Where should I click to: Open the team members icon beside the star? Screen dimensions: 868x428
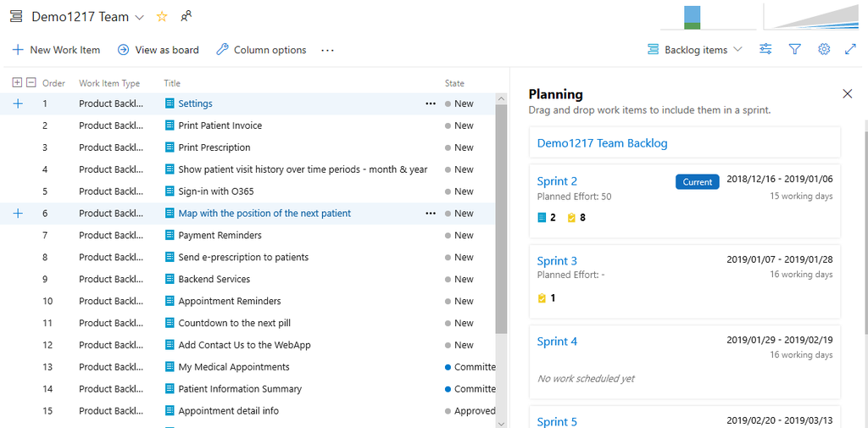tap(186, 17)
